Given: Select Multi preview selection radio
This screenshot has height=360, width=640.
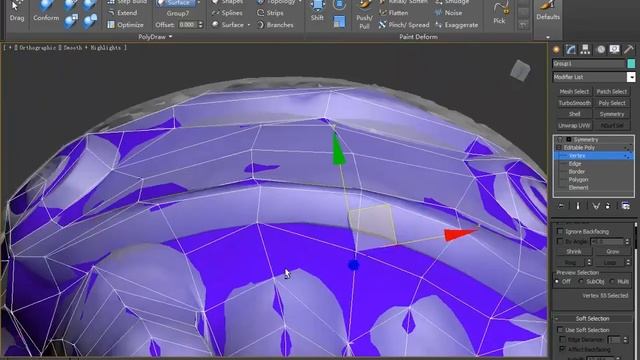Looking at the screenshot, I should click(x=612, y=281).
